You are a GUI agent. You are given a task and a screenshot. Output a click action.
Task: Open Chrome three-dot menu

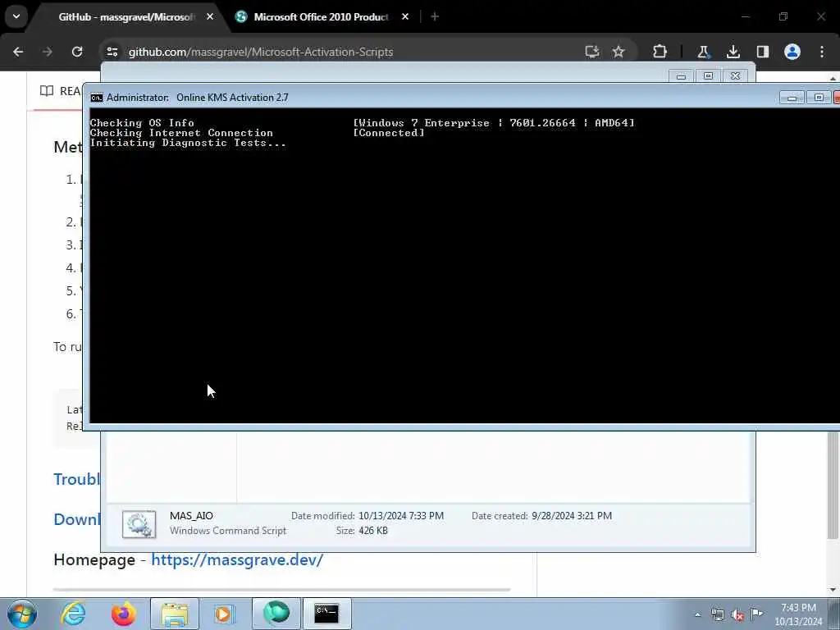point(822,52)
